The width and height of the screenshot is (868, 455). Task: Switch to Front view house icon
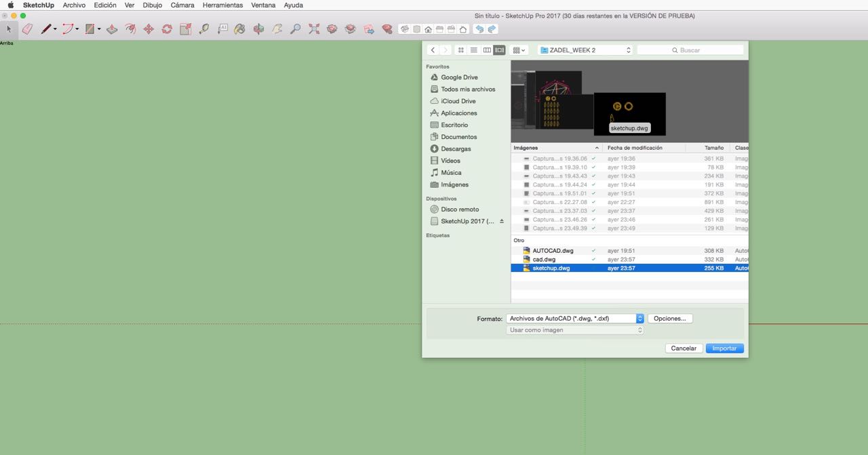pos(428,29)
